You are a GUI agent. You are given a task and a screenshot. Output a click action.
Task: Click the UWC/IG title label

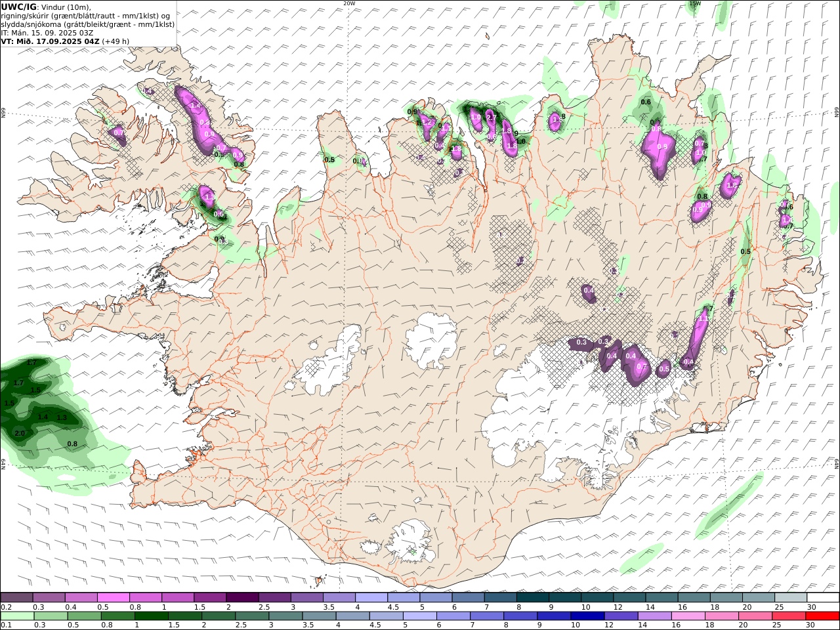(x=18, y=7)
